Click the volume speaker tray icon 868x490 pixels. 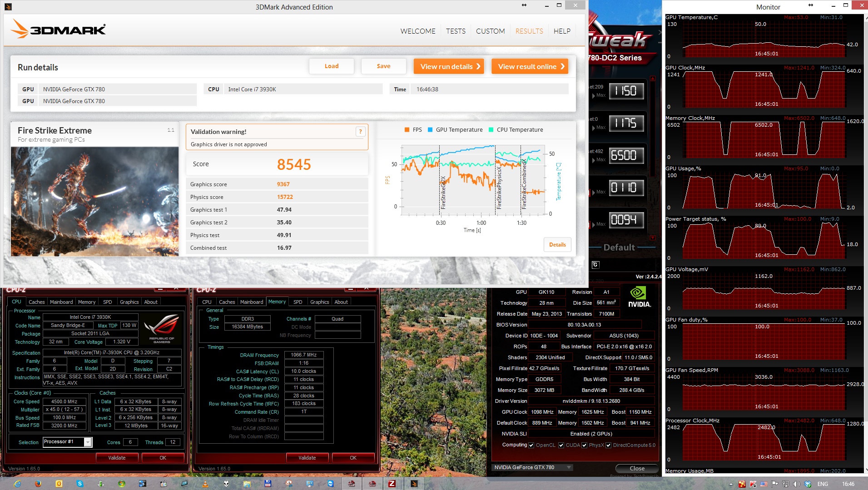click(796, 484)
